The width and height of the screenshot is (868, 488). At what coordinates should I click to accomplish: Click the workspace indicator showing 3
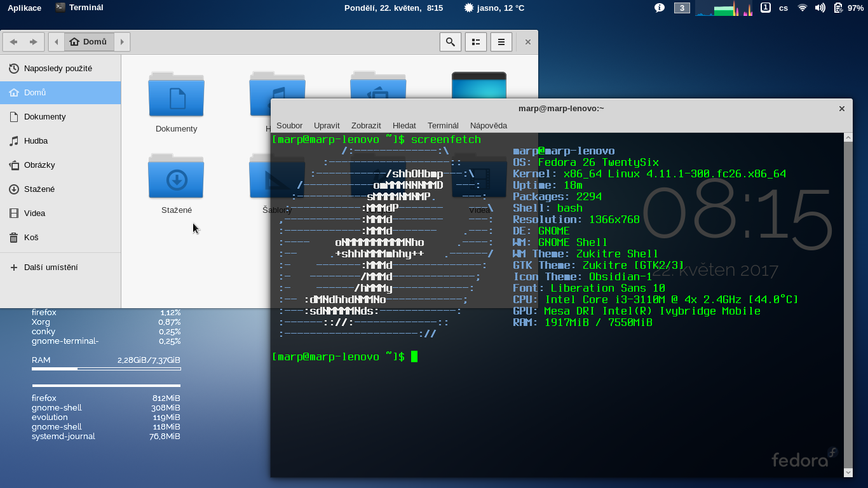pos(682,8)
